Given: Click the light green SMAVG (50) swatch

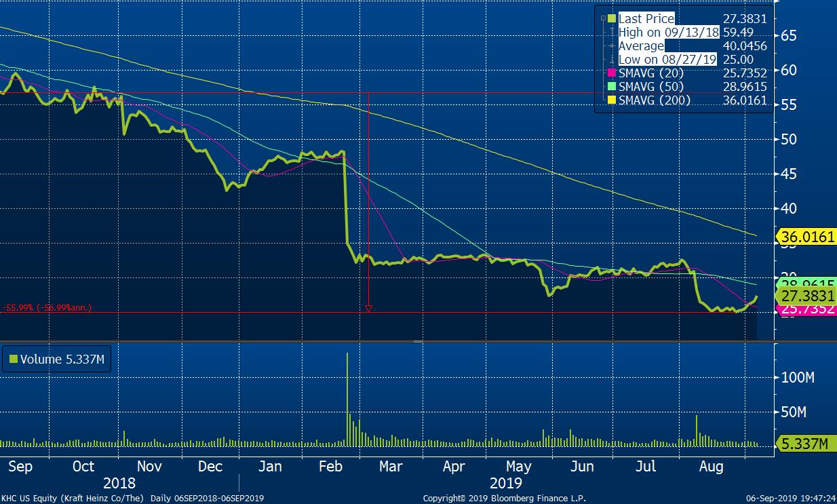Looking at the screenshot, I should (612, 87).
